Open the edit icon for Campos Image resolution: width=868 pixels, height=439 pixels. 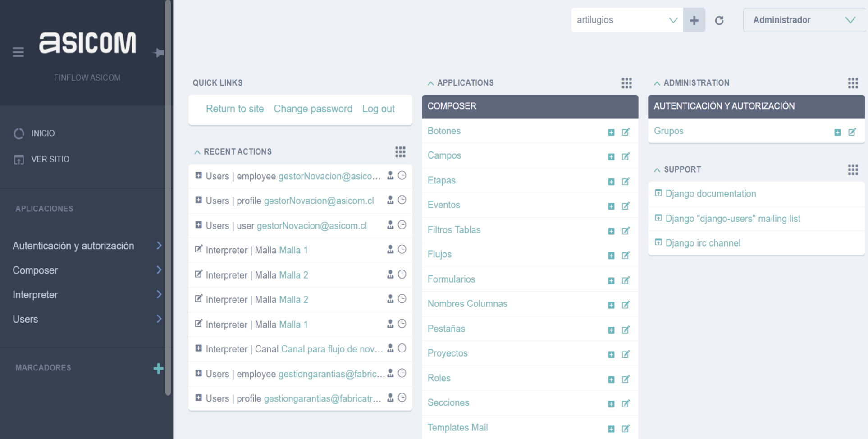coord(626,156)
